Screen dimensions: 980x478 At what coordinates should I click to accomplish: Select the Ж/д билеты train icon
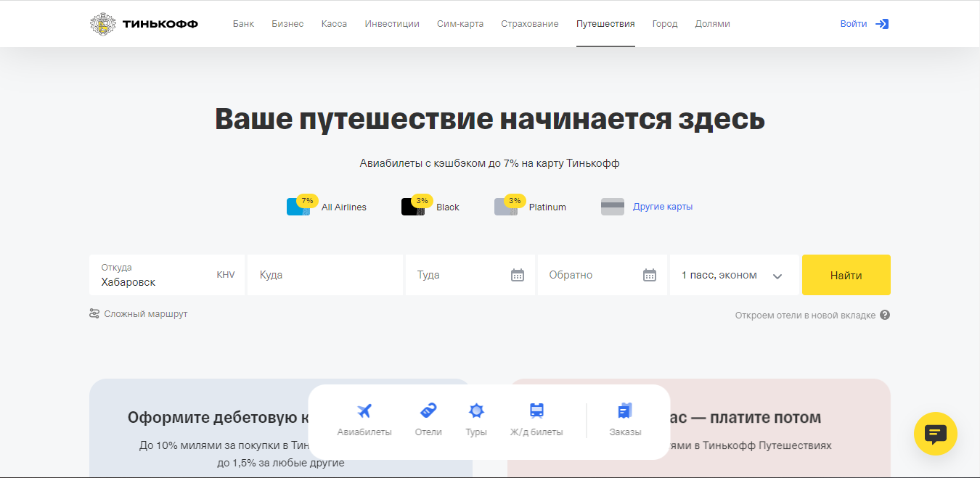pos(536,411)
